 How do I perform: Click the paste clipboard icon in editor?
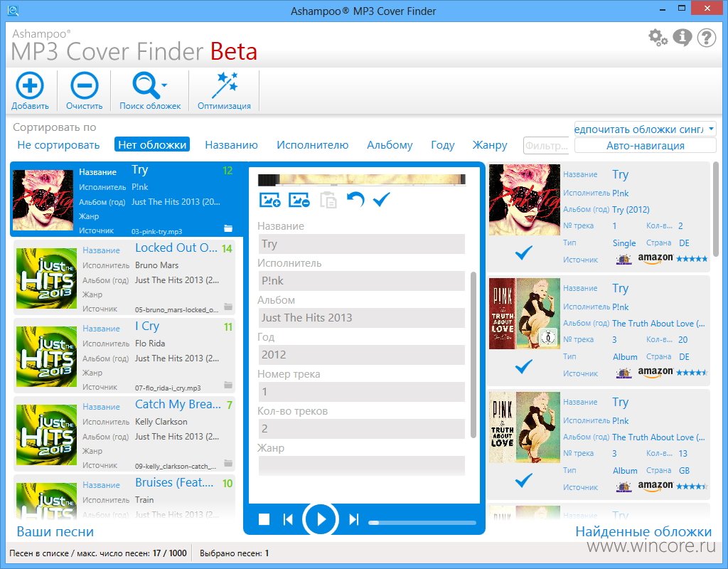[328, 200]
